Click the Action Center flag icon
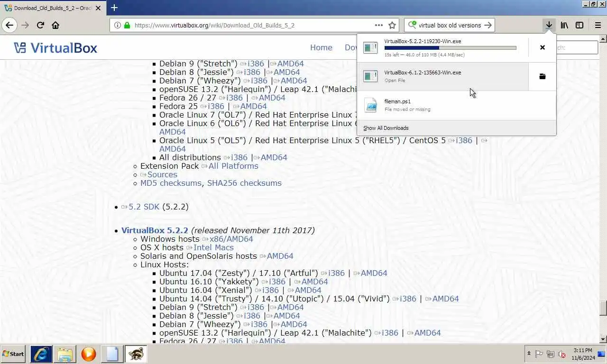This screenshot has width=607, height=364. 539,354
